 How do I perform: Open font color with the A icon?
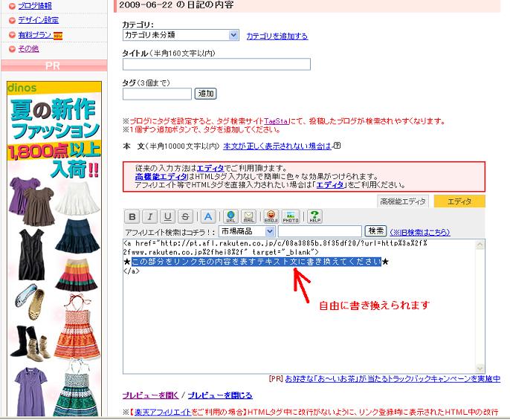[208, 216]
